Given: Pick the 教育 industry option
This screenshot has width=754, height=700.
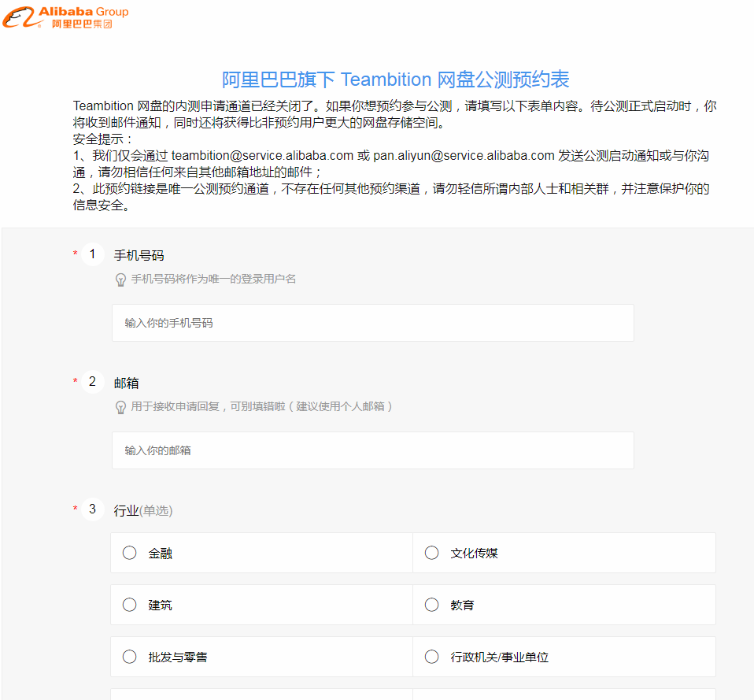Looking at the screenshot, I should pyautogui.click(x=431, y=605).
